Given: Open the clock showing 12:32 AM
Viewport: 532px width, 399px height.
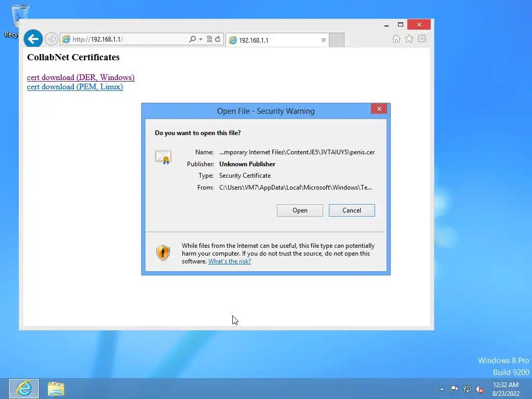Looking at the screenshot, I should tap(506, 389).
